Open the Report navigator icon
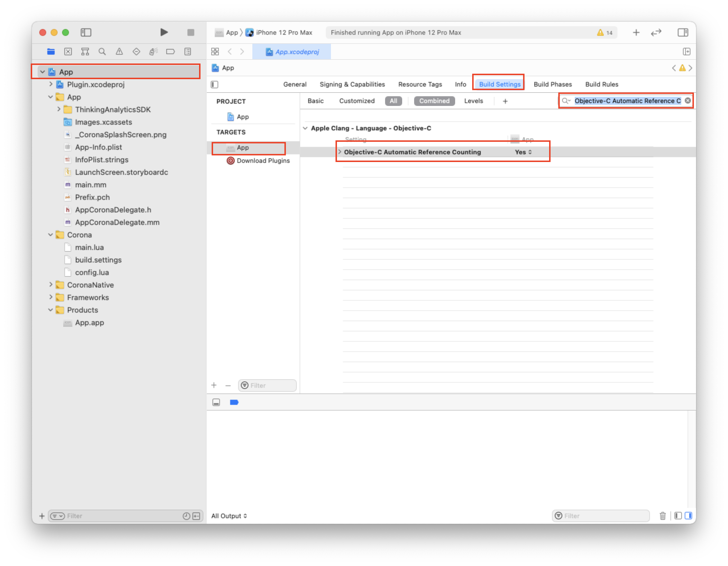Viewport: 728px width, 566px height. tap(188, 52)
